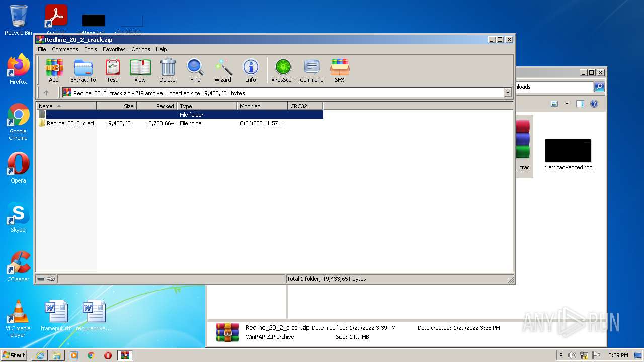644x362 pixels.
Task: Click the Explorer search button
Action: 599,87
